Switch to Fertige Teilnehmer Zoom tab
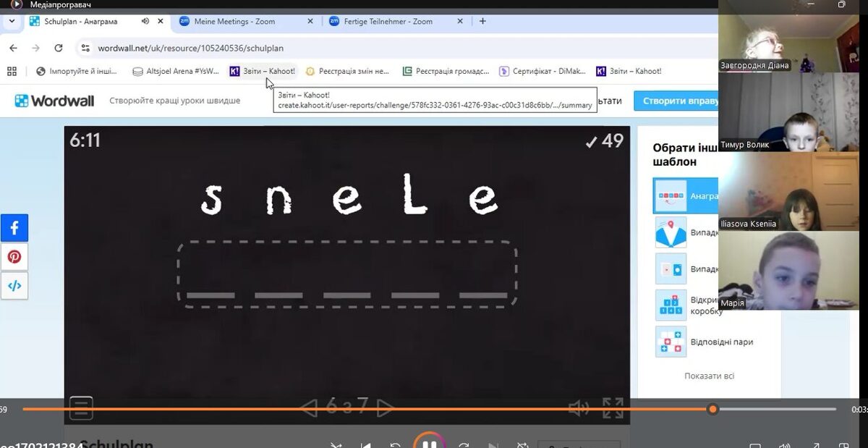This screenshot has width=868, height=448. pyautogui.click(x=391, y=22)
